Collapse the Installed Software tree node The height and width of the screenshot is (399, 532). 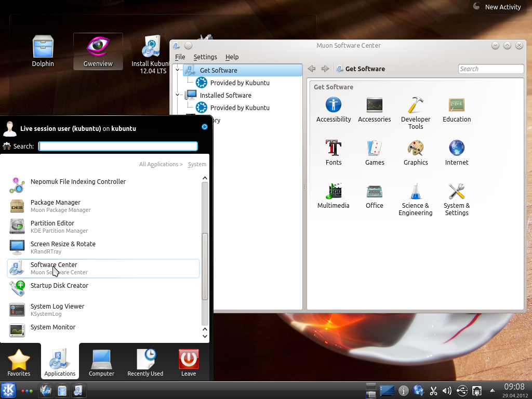[178, 95]
